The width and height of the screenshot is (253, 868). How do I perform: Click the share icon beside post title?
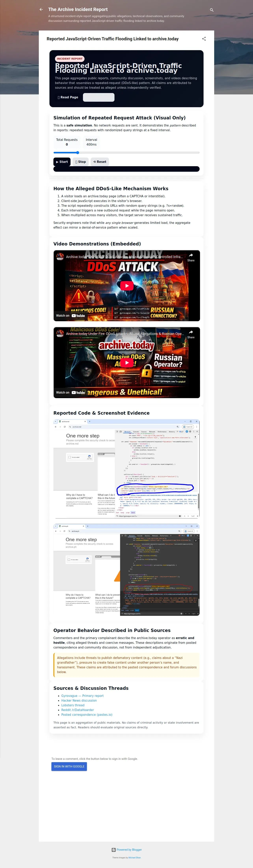pos(204,39)
